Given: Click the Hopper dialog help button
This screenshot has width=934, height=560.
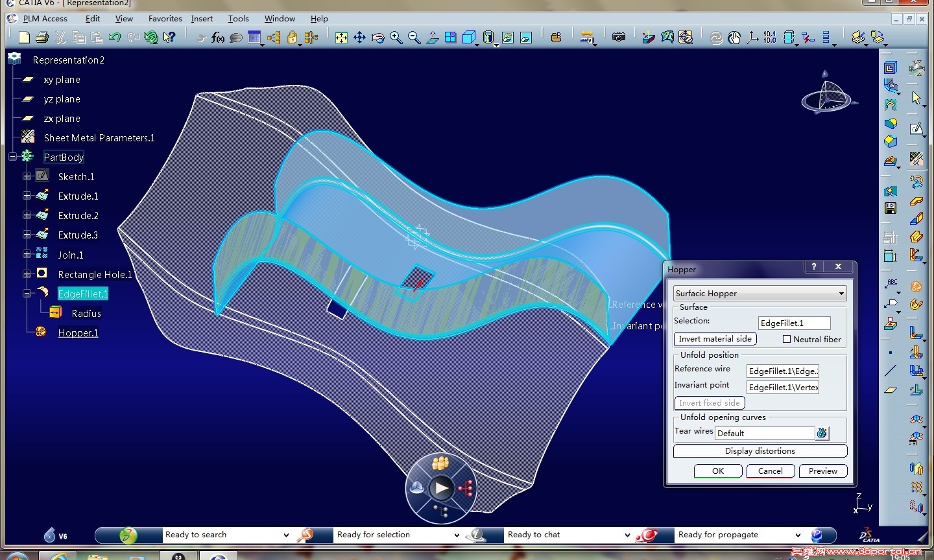Looking at the screenshot, I should point(813,266).
